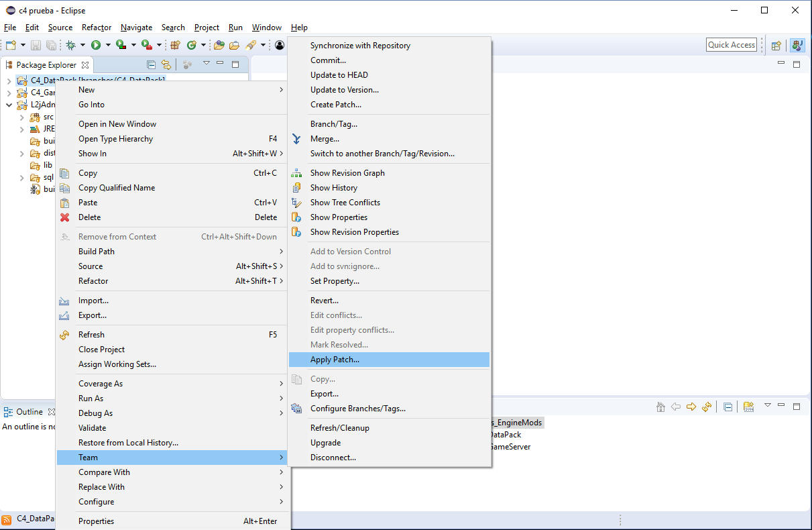
Task: Open the Debug launch dropdown arrow
Action: pyautogui.click(x=82, y=45)
